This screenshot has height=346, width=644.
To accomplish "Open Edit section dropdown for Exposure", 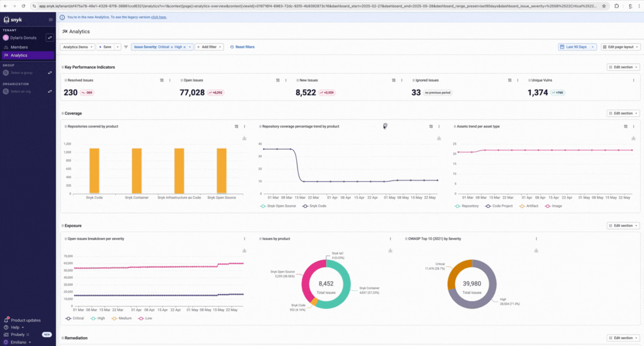I will [x=623, y=226].
